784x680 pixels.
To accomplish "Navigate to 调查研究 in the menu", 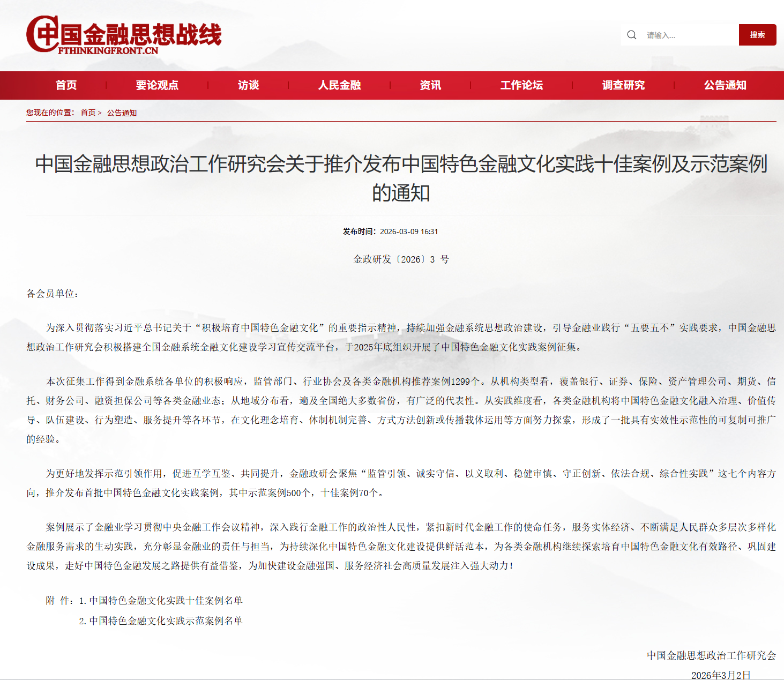I will pos(623,85).
